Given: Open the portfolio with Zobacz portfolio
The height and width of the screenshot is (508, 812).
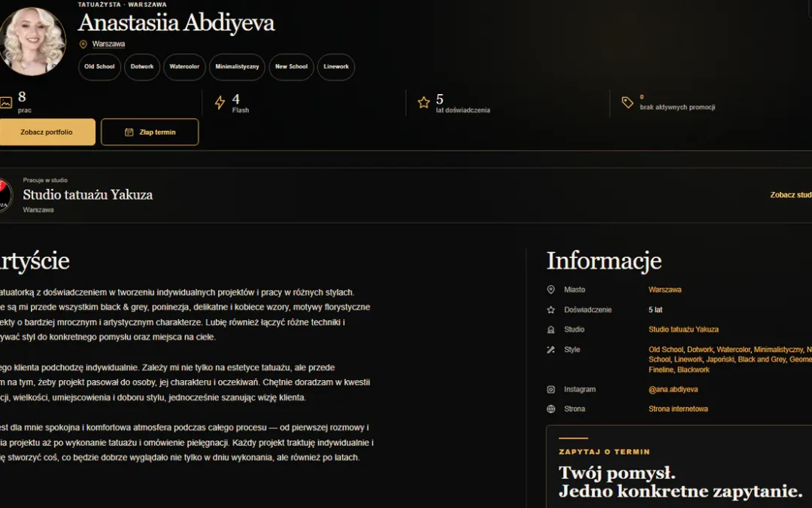Looking at the screenshot, I should 47,132.
